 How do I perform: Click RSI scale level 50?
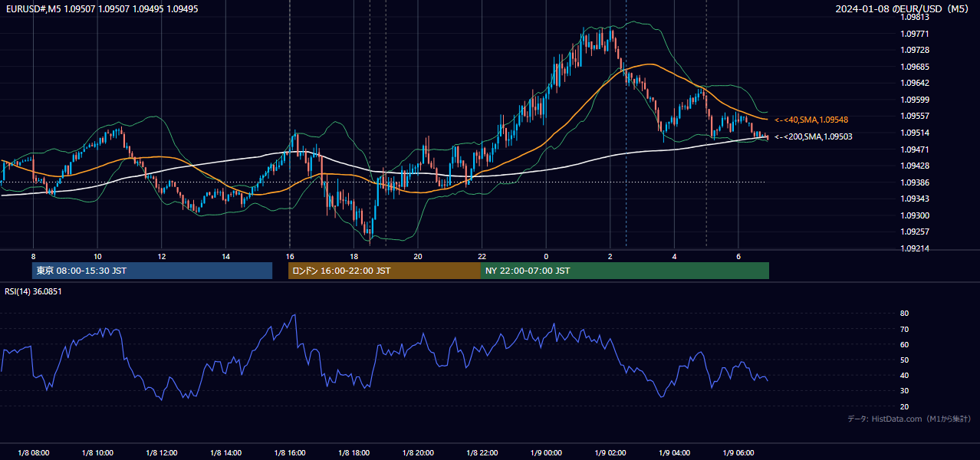tap(905, 360)
